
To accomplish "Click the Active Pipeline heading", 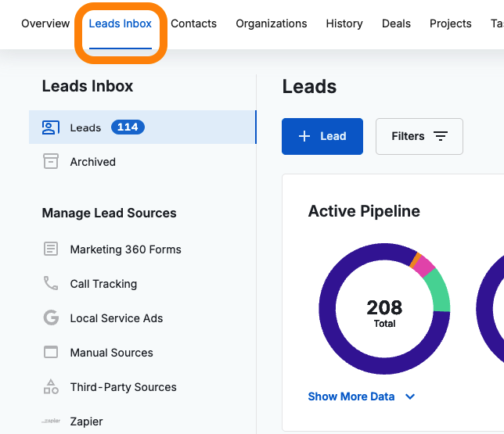I will [364, 211].
